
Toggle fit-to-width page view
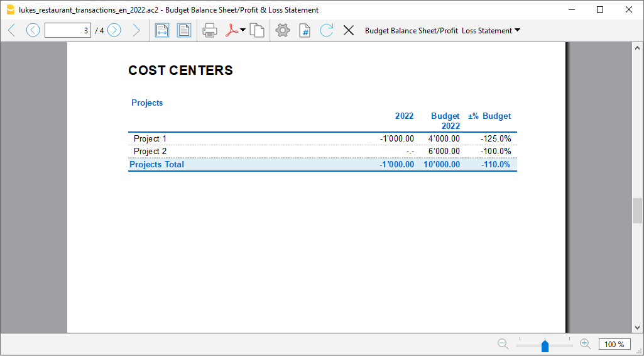pyautogui.click(x=162, y=30)
